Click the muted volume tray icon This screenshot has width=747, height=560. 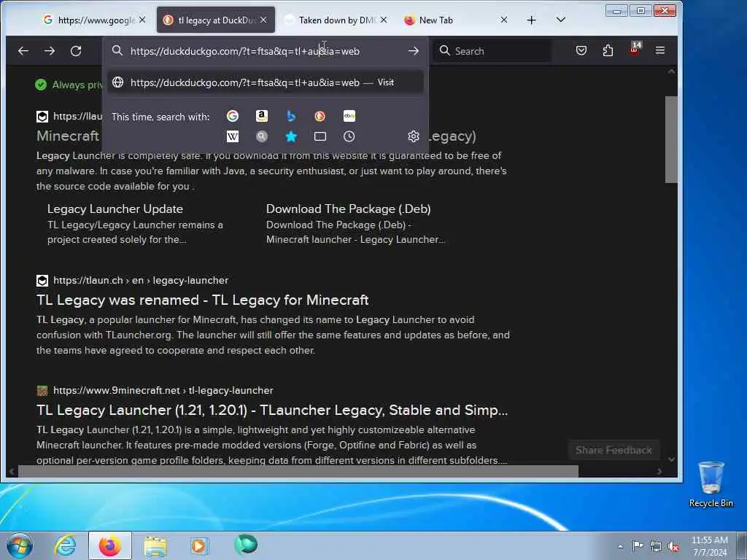[673, 546]
